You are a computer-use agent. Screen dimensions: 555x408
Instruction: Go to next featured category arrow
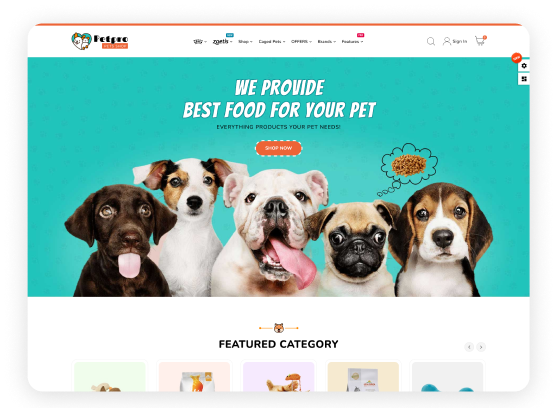[x=481, y=347]
